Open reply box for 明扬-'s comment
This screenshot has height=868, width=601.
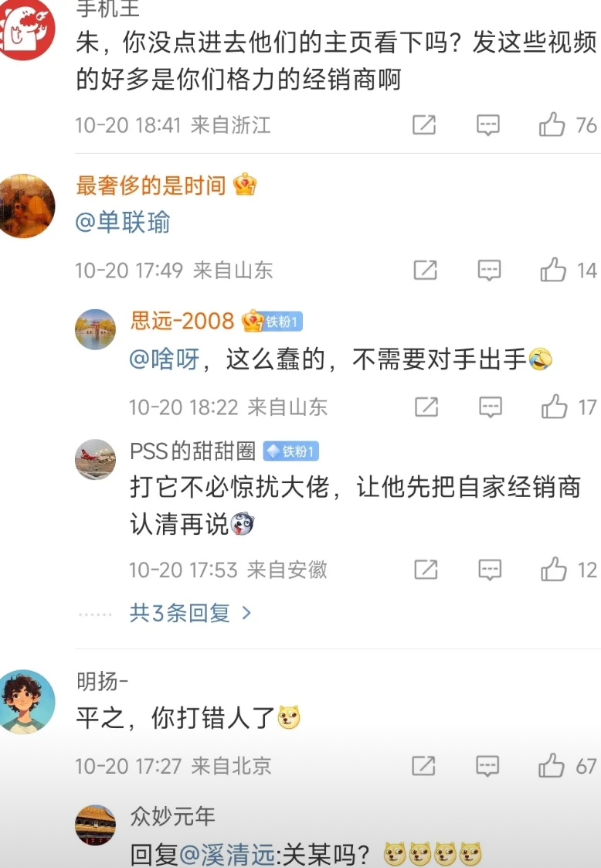tap(488, 766)
